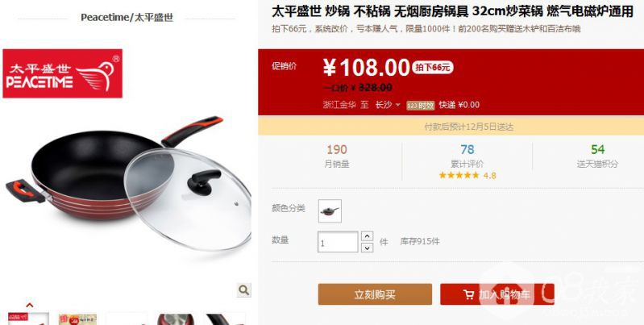
Task: Click the Peacetime red brand logo
Action: coord(62,73)
